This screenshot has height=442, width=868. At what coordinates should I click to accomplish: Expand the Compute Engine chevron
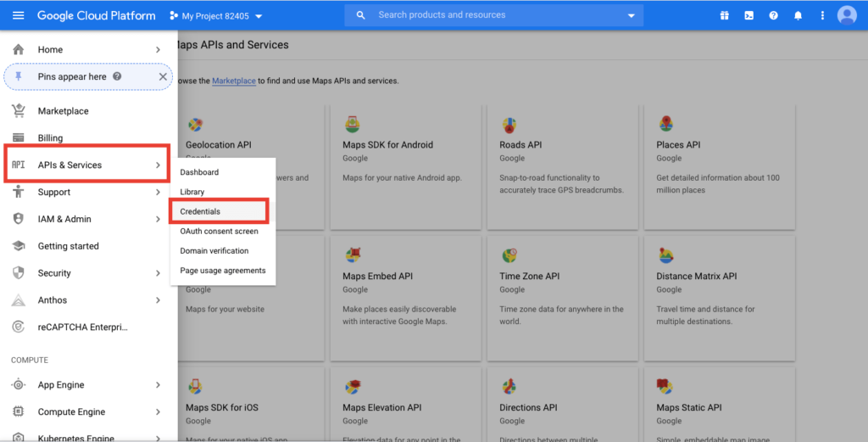coord(158,412)
